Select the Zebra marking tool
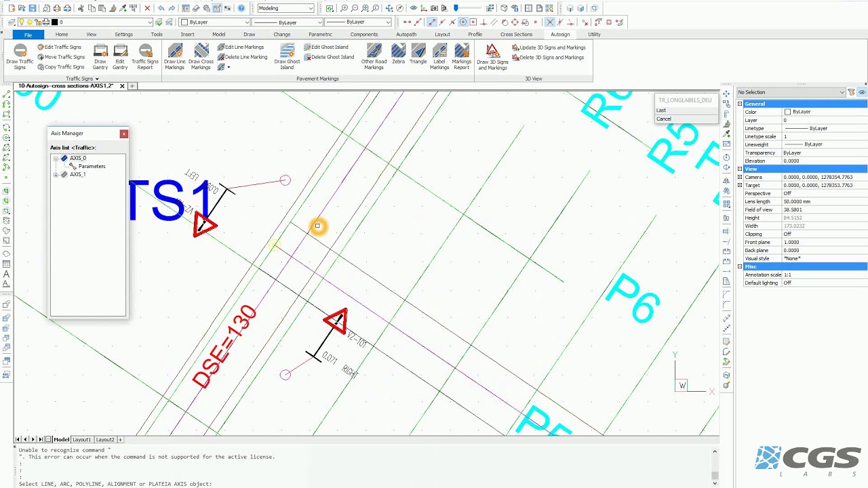868x488 pixels. point(398,54)
